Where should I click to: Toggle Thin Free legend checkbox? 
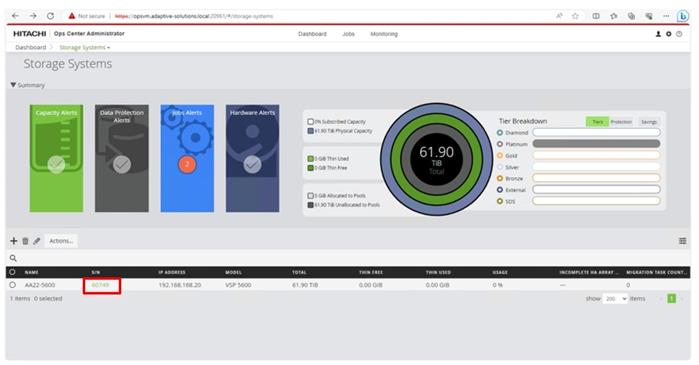(x=311, y=168)
